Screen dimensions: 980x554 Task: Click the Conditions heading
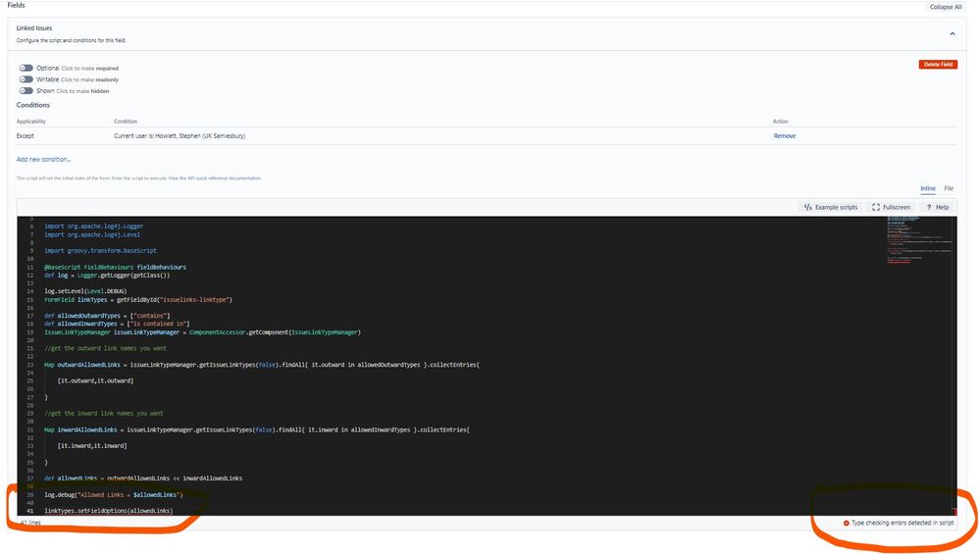[33, 105]
